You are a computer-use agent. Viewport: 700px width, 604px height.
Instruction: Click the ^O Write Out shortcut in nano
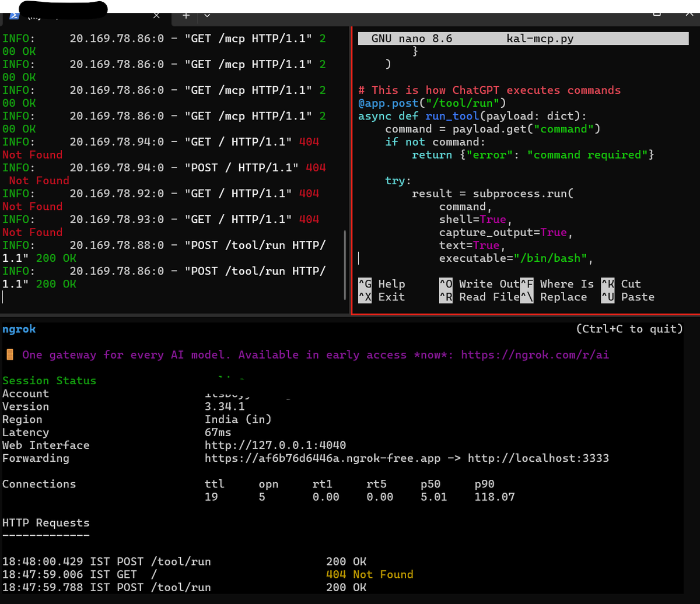[479, 284]
